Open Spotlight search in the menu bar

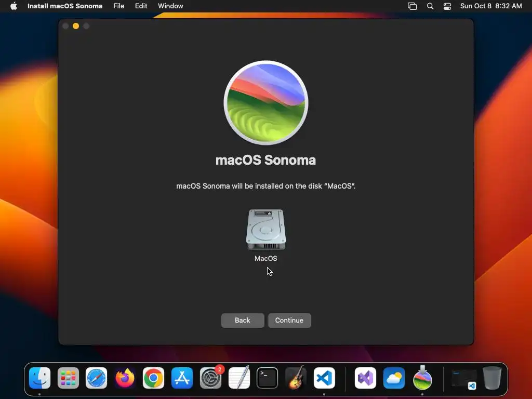[430, 6]
